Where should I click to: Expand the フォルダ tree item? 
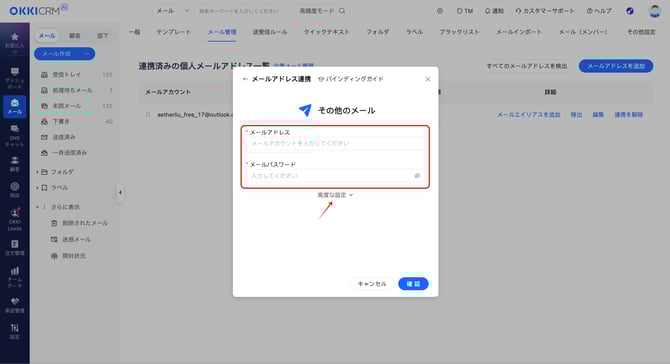click(38, 172)
